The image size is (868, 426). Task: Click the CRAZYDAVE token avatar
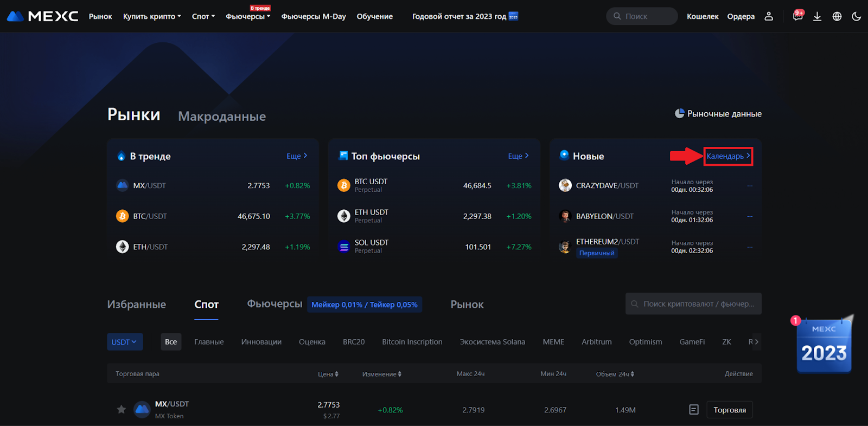click(565, 185)
